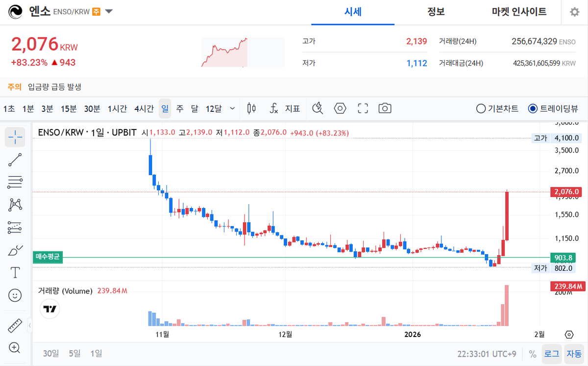Select the 30분 interval
588x366 pixels.
click(x=92, y=108)
